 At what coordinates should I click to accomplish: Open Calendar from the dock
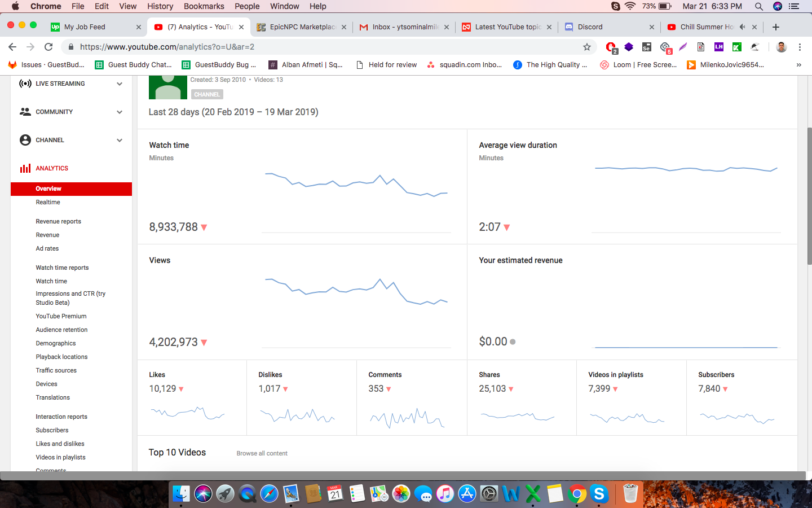tap(335, 494)
